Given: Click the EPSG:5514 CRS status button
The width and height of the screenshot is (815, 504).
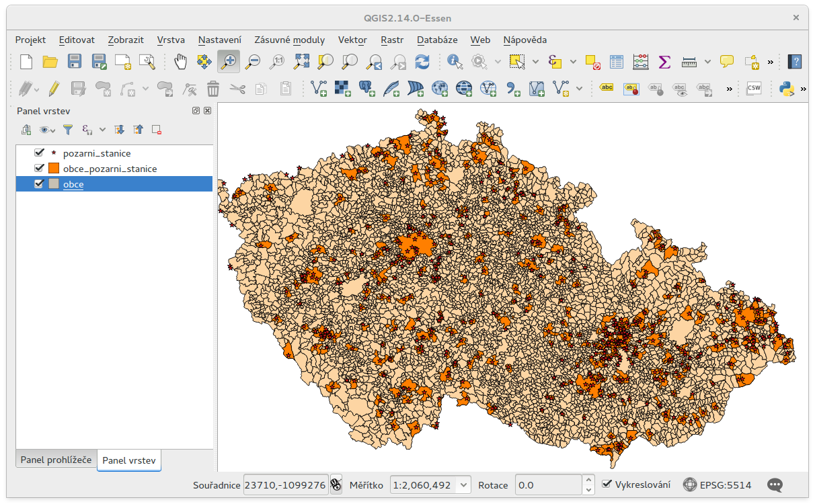Looking at the screenshot, I should point(717,485).
